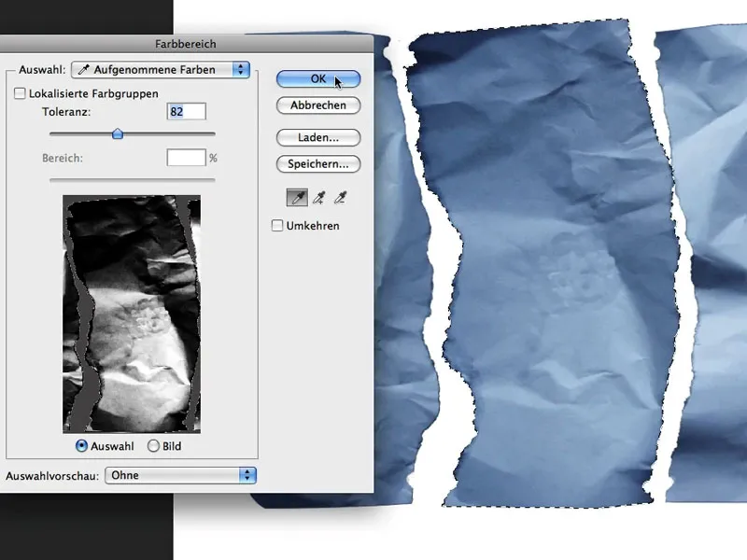747x560 pixels.
Task: Confirm the color range with OK
Action: [317, 78]
